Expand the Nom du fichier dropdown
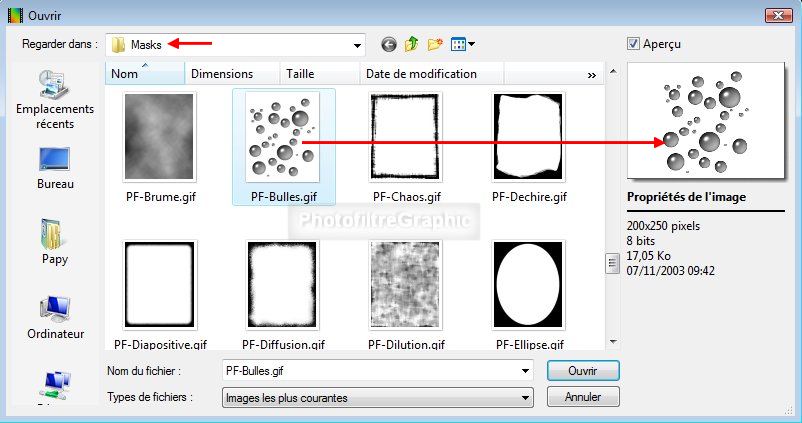Viewport: 802px width, 423px height. (524, 371)
